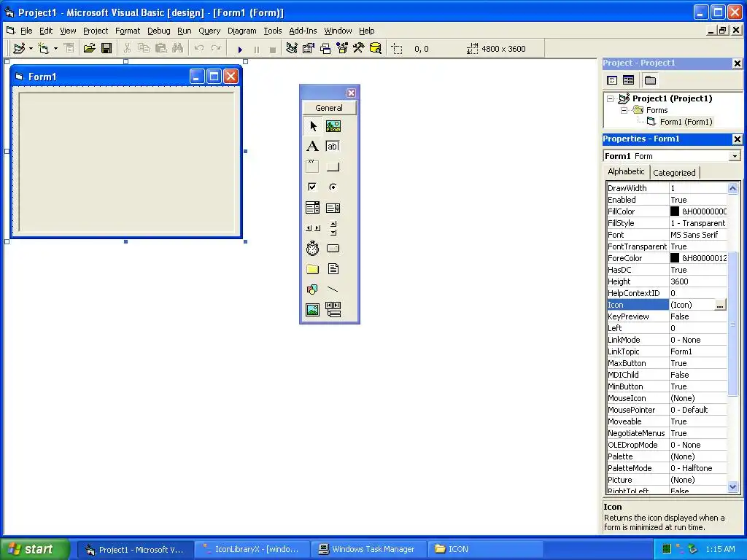The image size is (747, 560).
Task: Open Project Explorer from the toolbar
Action: click(292, 48)
